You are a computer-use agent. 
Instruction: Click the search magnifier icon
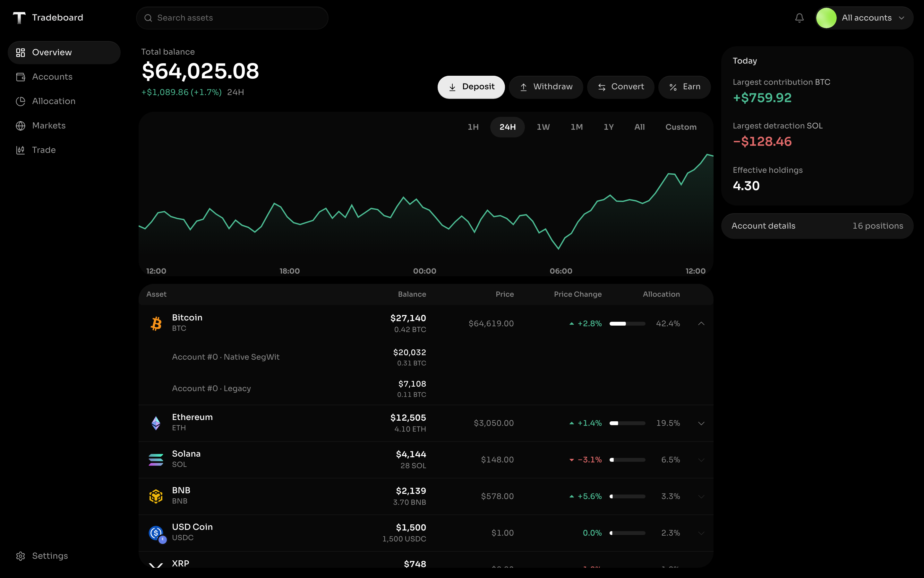click(148, 18)
